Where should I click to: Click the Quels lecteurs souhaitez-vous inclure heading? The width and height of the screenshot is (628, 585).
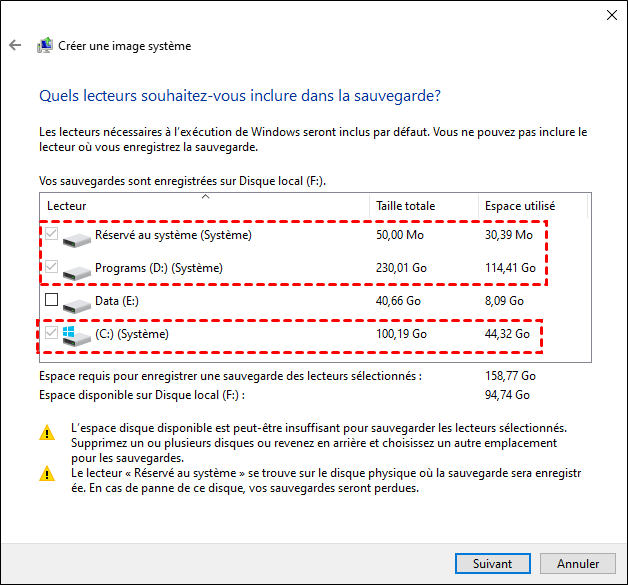240,96
